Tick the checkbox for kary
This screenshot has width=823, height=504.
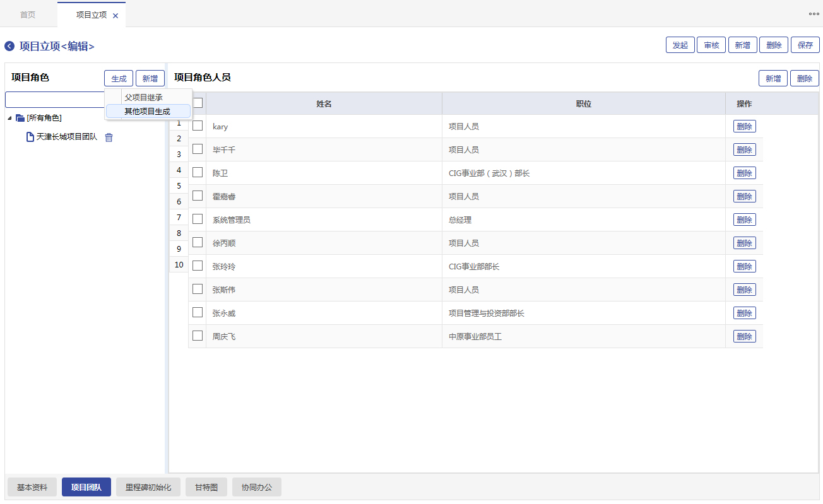198,126
